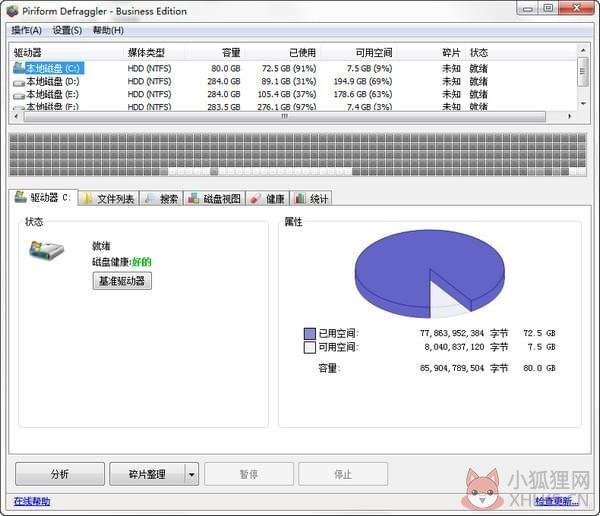Viewport: 600px width, 516px height.
Task: Click the 8,040,837,120 bytes value
Action: (454, 347)
